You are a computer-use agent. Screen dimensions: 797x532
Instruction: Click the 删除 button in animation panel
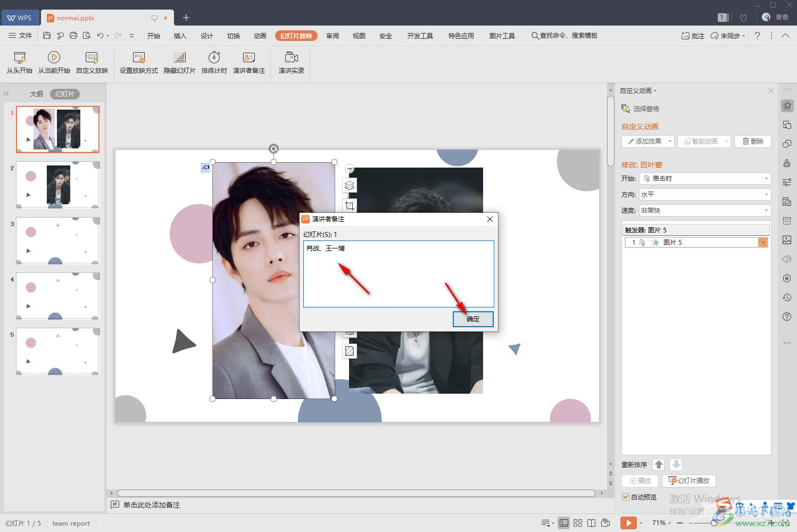click(753, 142)
